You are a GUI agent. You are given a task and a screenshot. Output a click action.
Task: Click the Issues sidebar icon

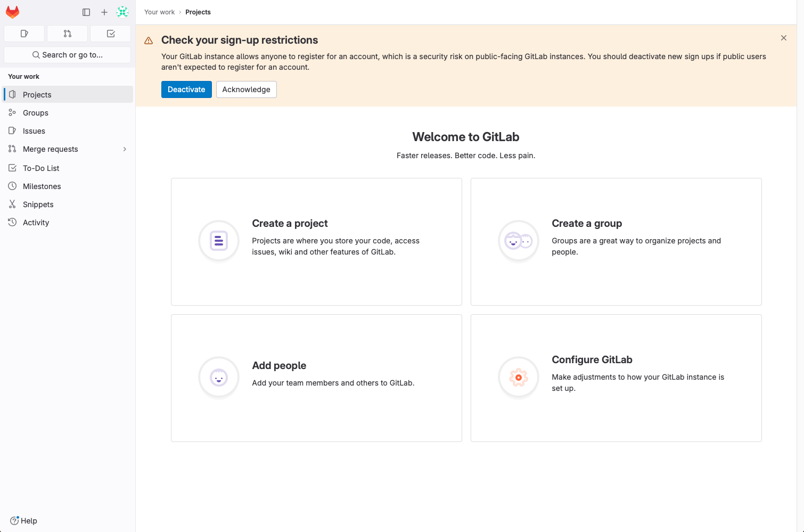(x=12, y=130)
